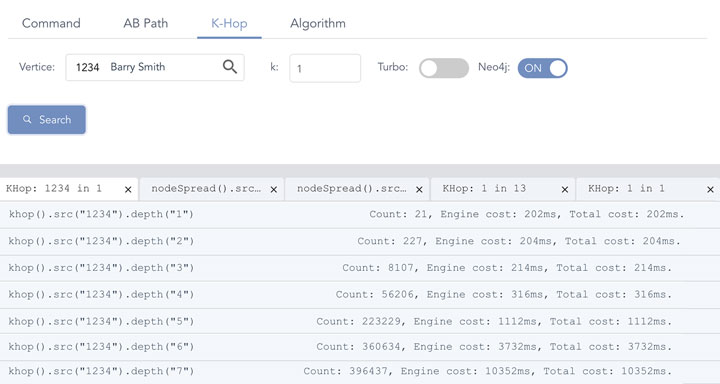This screenshot has height=384, width=720.
Task: Click the 'Count: 21' result text
Action: click(399, 215)
